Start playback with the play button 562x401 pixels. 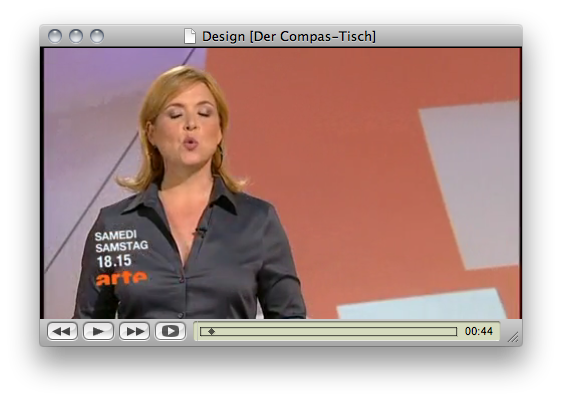coord(98,331)
